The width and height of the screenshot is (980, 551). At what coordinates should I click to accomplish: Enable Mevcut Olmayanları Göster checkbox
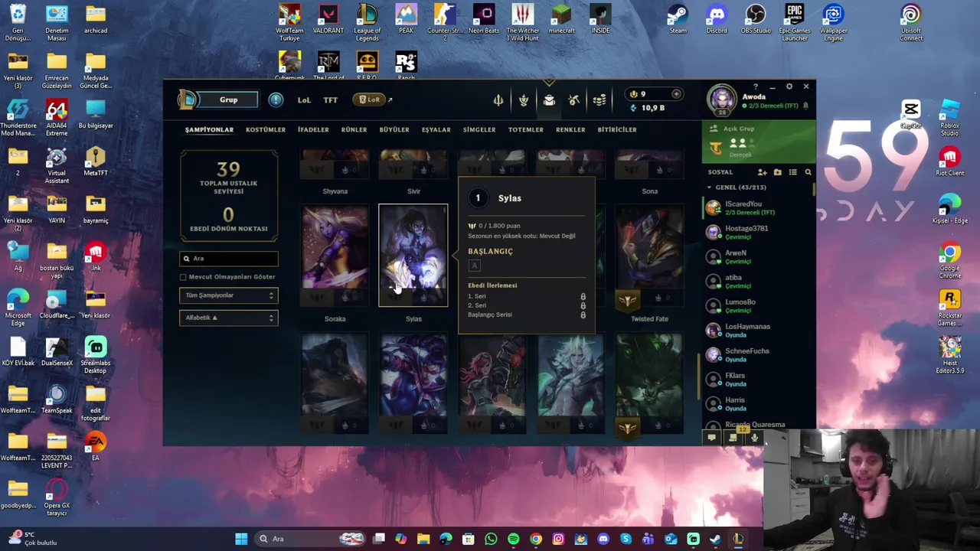[183, 277]
